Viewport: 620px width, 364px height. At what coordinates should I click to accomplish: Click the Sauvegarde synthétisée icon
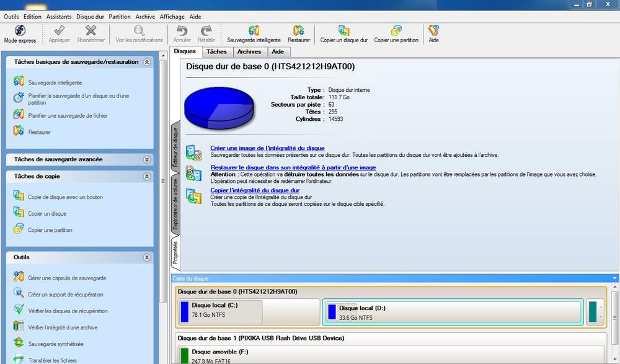point(19,343)
